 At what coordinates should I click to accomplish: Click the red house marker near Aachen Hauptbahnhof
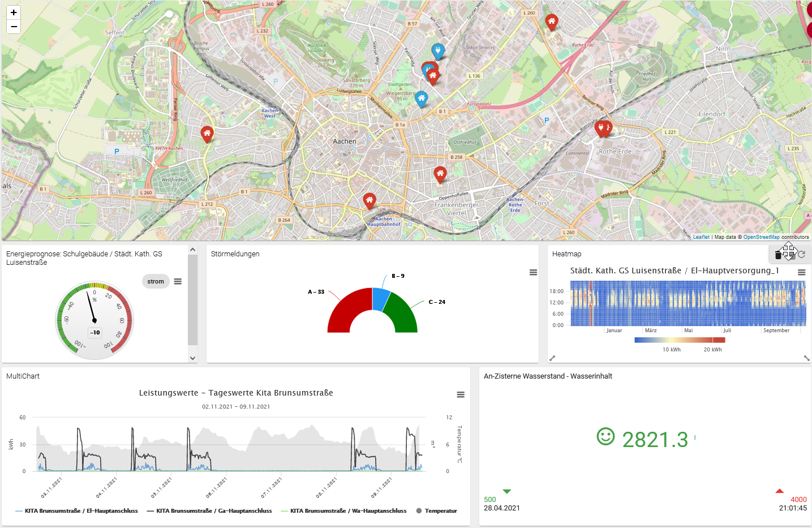tap(369, 198)
